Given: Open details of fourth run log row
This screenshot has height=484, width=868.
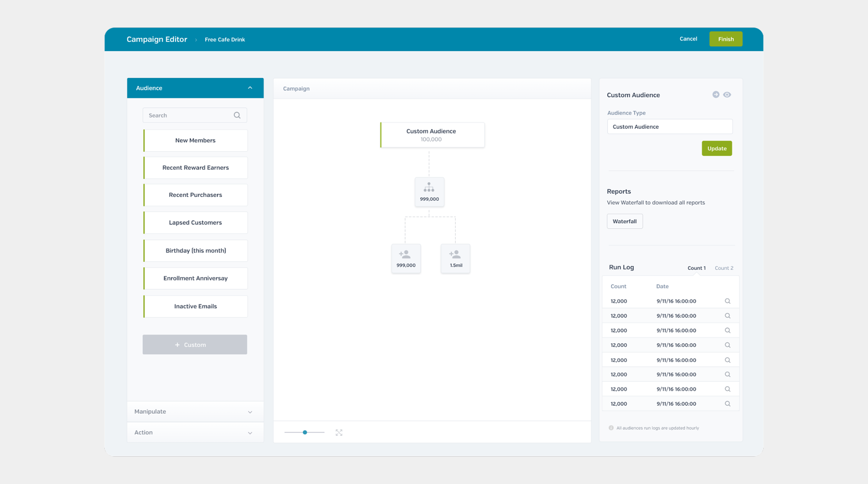Looking at the screenshot, I should click(727, 345).
